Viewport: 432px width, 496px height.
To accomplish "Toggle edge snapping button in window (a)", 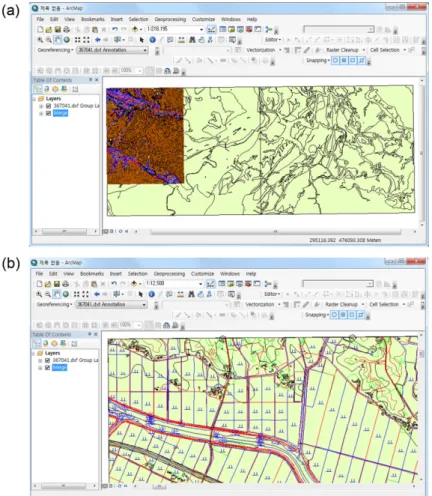I will 361,60.
